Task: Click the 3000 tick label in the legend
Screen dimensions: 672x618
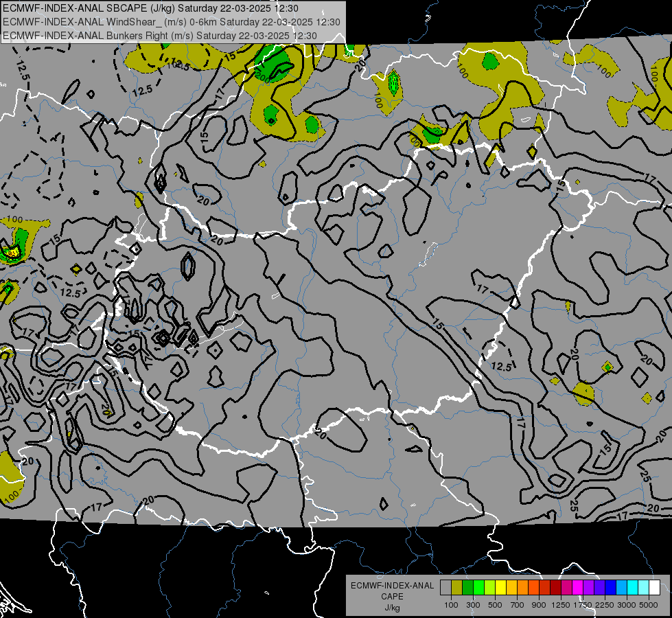Action: pos(627,605)
